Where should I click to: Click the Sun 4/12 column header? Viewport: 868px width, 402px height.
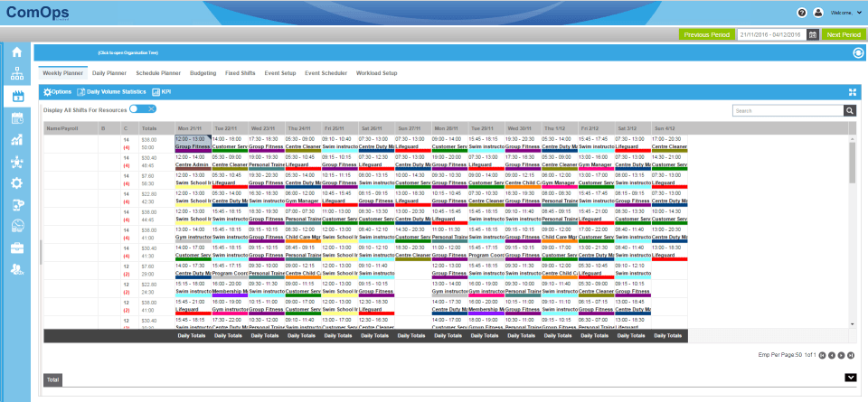click(x=669, y=127)
